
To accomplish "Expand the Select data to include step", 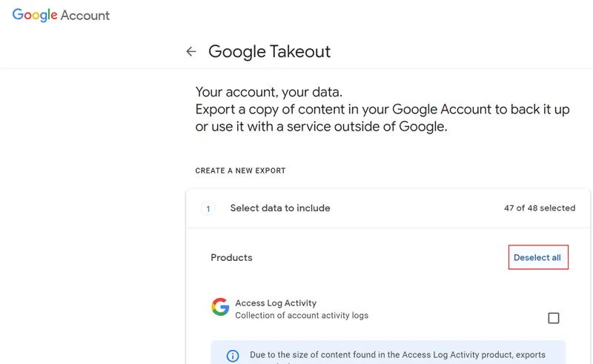I will [280, 208].
